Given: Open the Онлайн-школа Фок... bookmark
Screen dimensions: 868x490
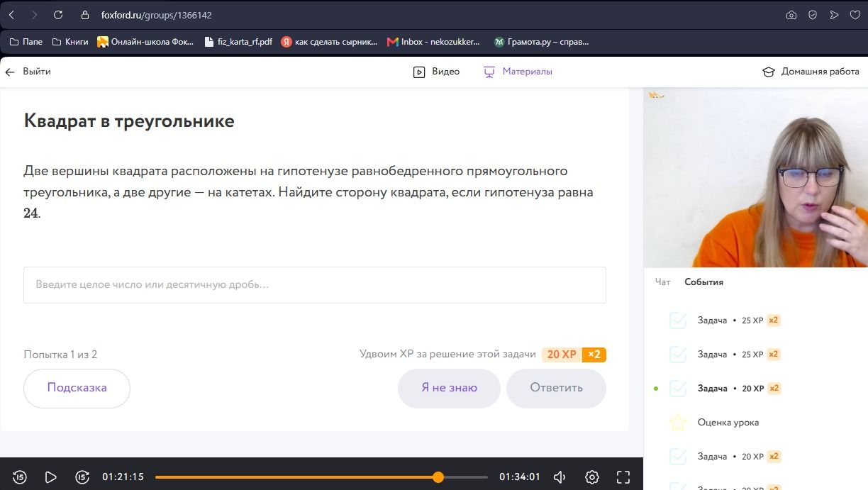Looking at the screenshot, I should click(x=145, y=42).
